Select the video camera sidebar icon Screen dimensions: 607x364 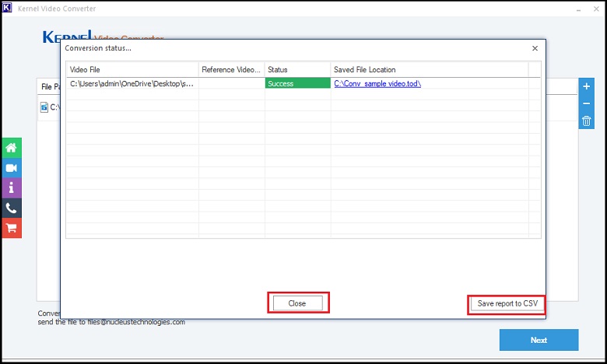11,168
